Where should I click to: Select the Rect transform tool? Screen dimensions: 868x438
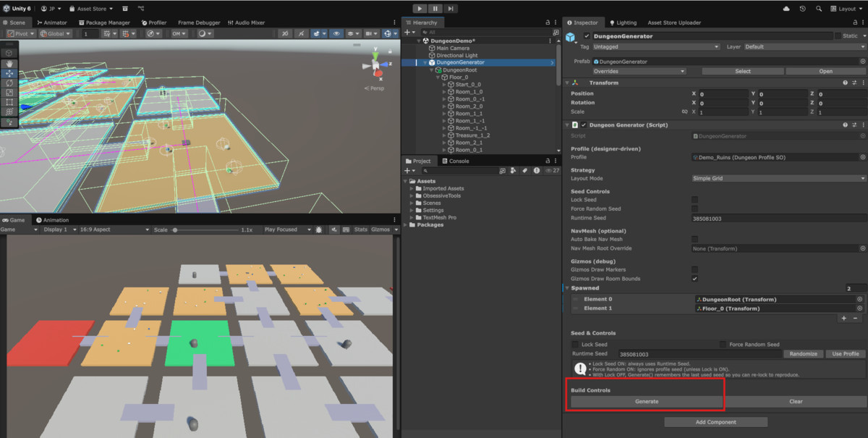pyautogui.click(x=9, y=102)
